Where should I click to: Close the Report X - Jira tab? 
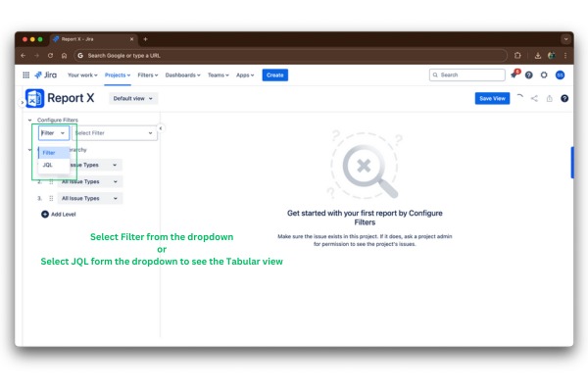[x=131, y=39]
